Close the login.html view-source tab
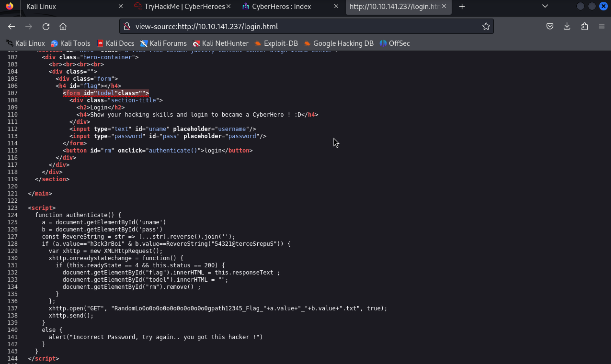 tap(444, 6)
